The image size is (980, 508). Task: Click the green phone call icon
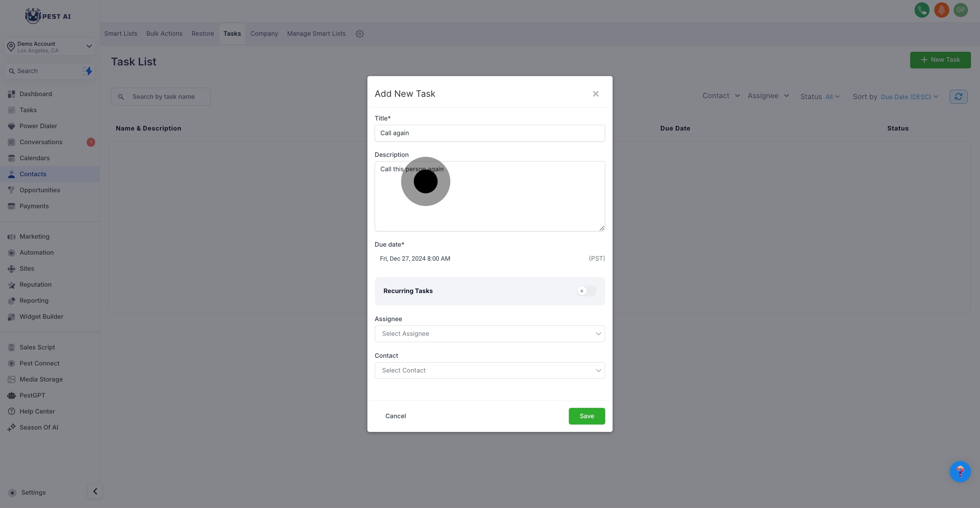[922, 10]
